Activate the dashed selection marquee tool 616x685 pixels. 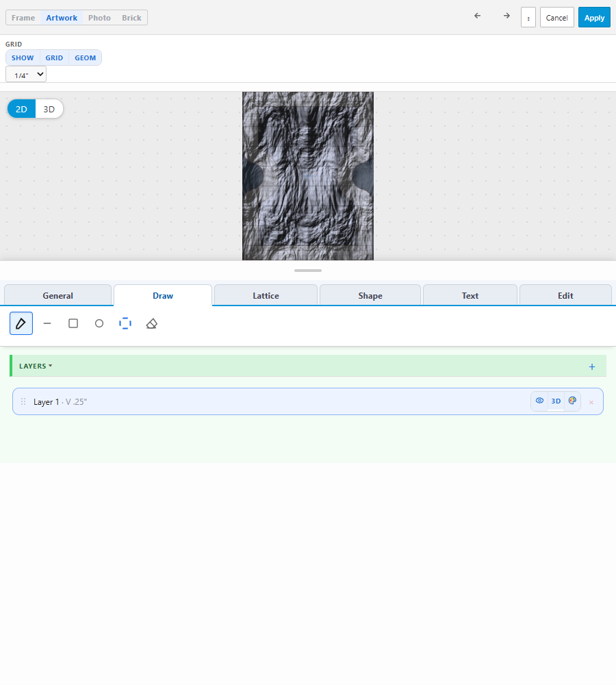(x=125, y=323)
